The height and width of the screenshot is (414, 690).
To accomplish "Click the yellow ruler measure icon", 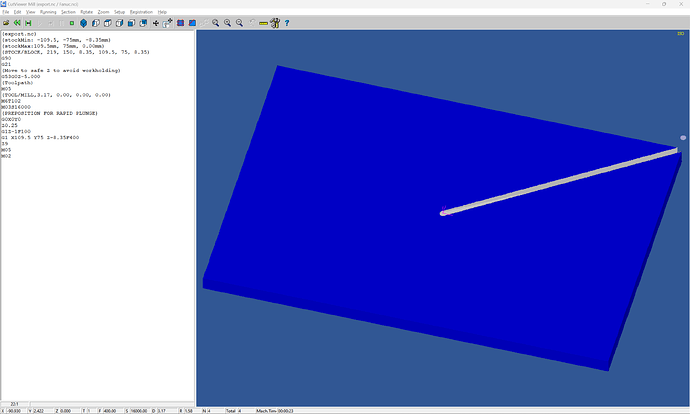I will tap(263, 21).
